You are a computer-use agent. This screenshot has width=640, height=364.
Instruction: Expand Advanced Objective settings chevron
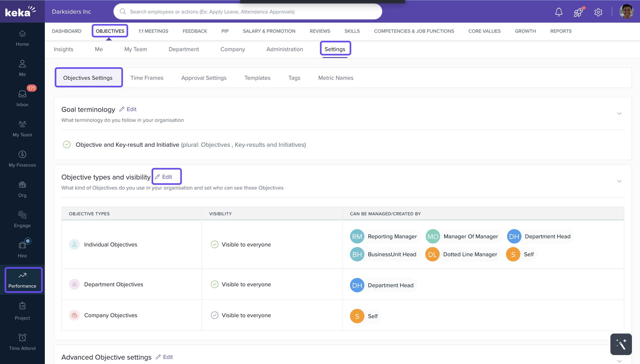point(619,361)
